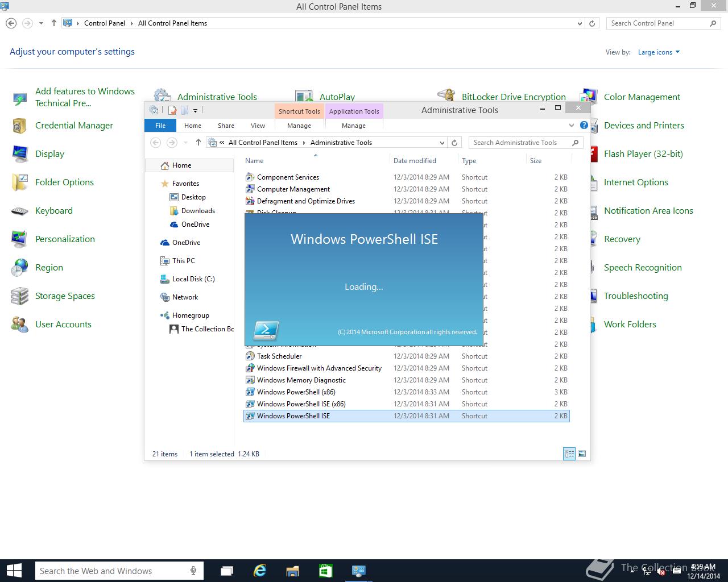This screenshot has width=728, height=582.
Task: Open Folder Options icon in Control Panel
Action: (19, 182)
